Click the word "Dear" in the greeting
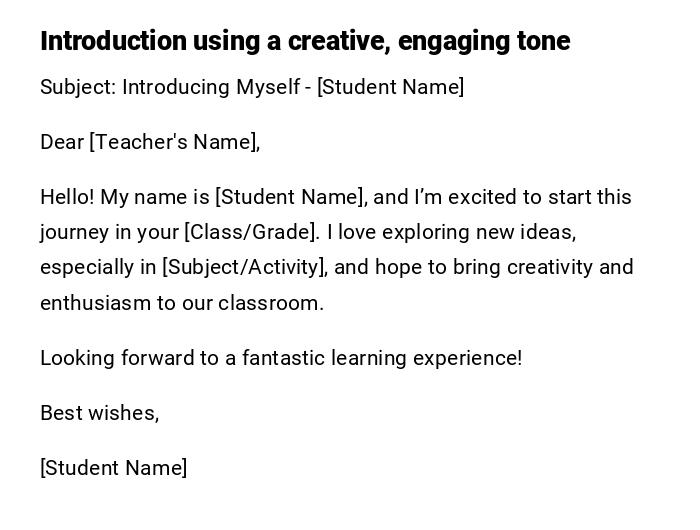700x530 pixels. 62,142
